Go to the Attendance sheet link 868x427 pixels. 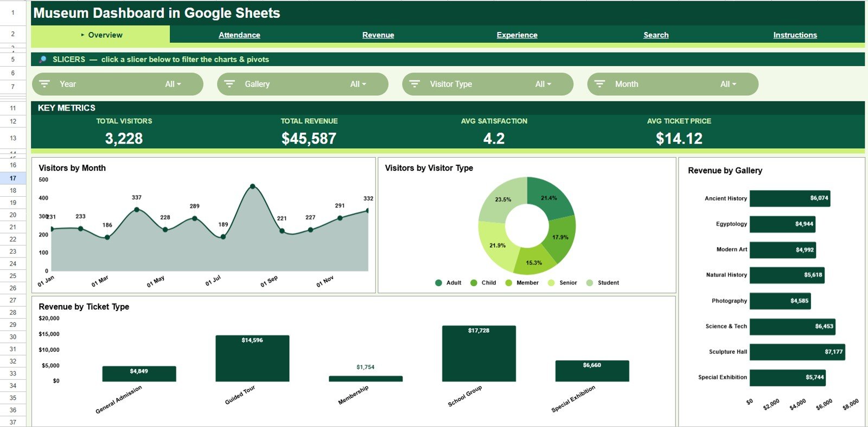coord(239,35)
